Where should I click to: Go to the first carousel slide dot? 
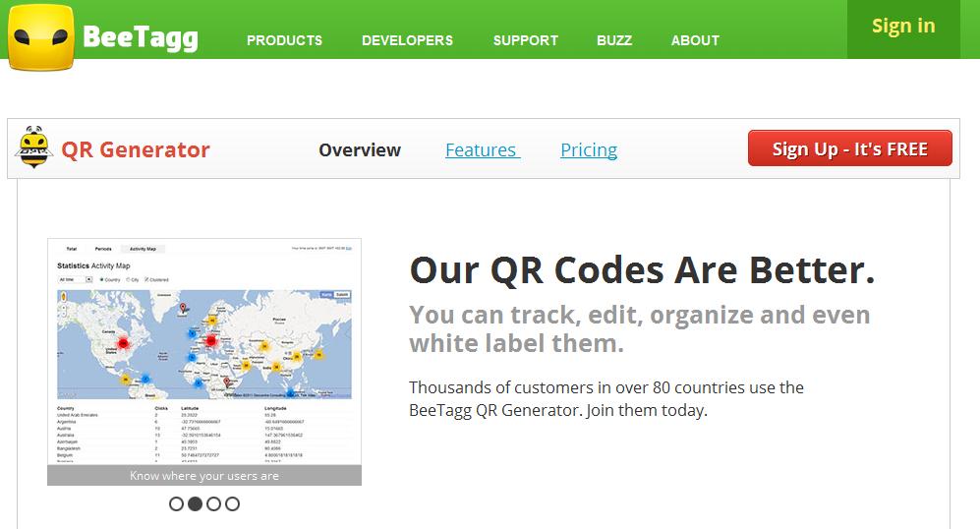(x=176, y=504)
